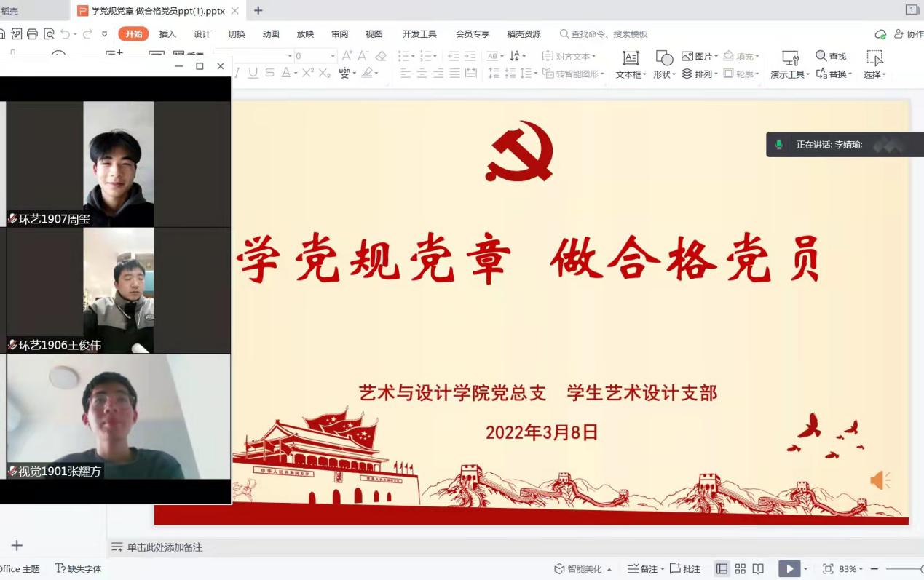Click the cloud sync status icon

[x=880, y=34]
